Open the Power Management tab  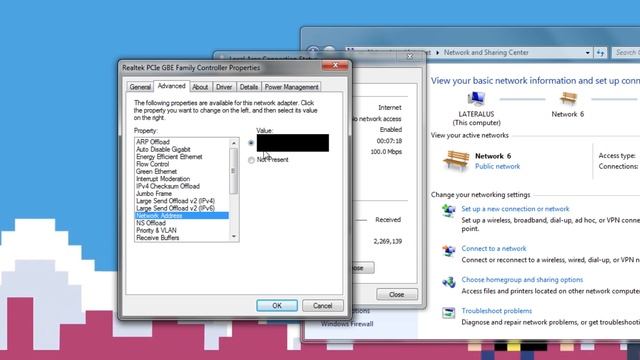(291, 87)
